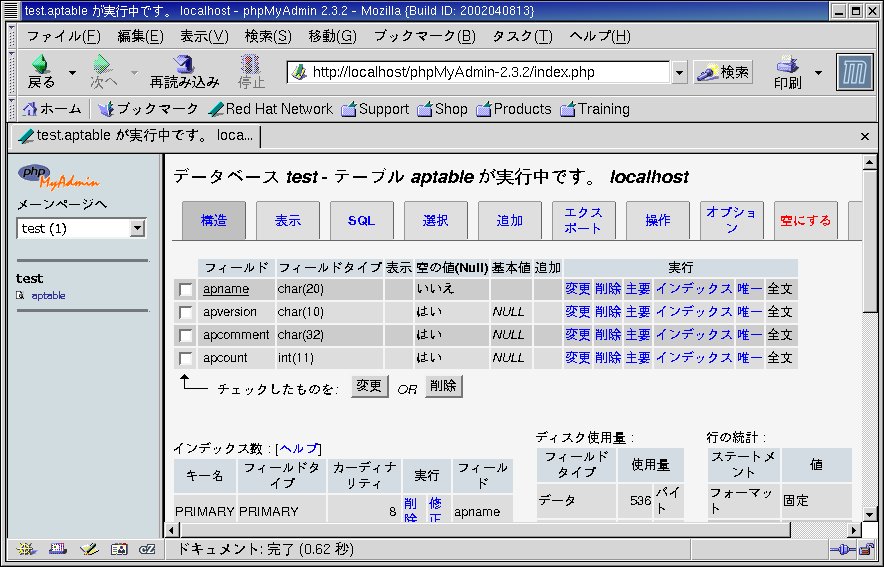
Task: Switch to the 構造 (Structure) tab
Action: point(214,220)
